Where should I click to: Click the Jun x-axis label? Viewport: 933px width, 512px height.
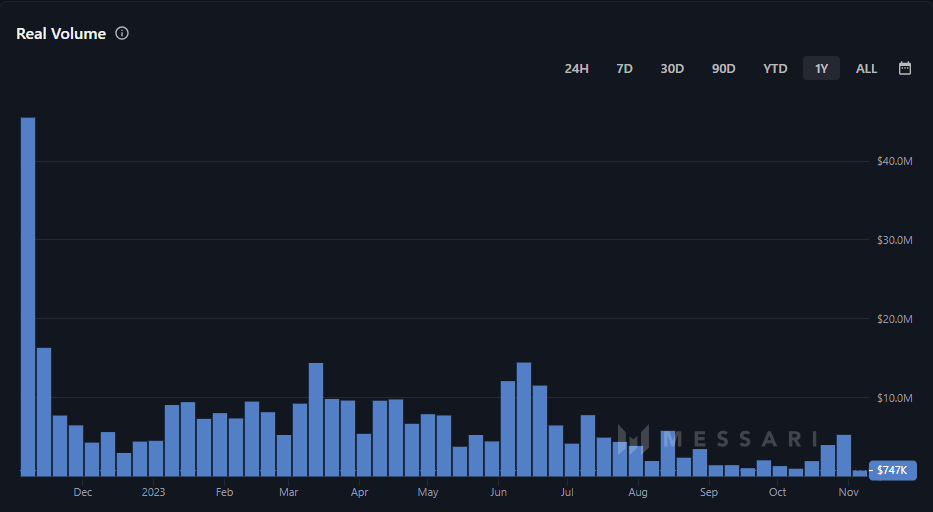point(499,492)
